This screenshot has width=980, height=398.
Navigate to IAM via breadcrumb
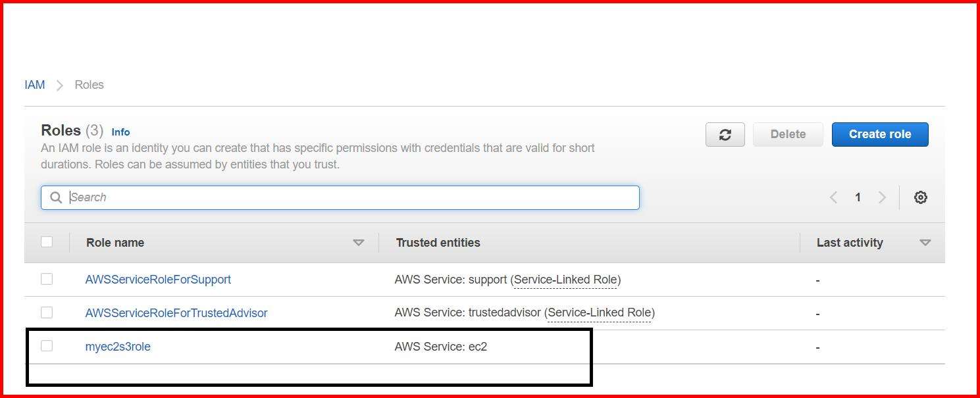point(34,84)
